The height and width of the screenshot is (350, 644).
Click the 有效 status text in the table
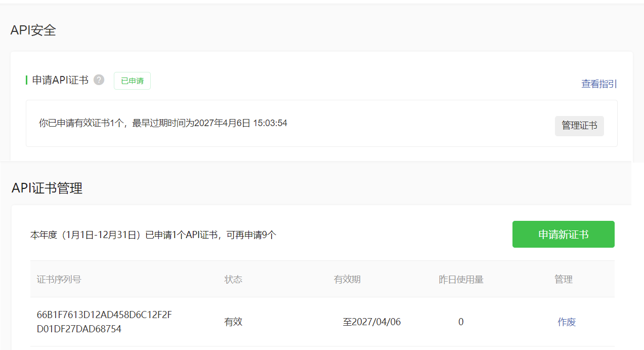(x=233, y=322)
